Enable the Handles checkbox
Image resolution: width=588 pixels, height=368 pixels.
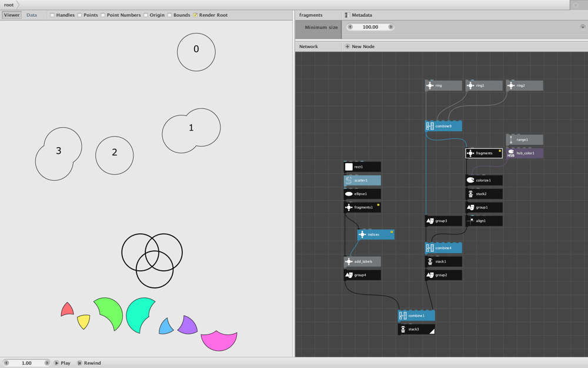52,15
